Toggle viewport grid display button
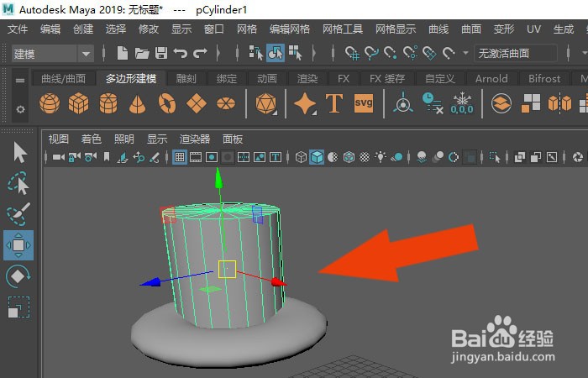Image resolution: width=588 pixels, height=378 pixels. click(180, 157)
